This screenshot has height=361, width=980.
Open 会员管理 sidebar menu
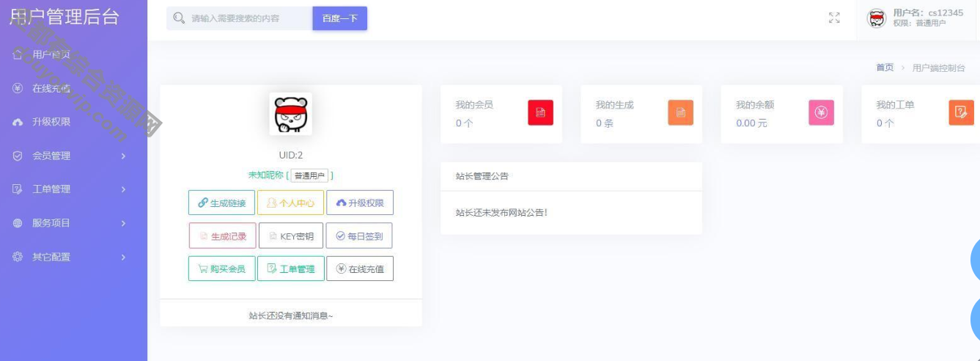pyautogui.click(x=51, y=156)
